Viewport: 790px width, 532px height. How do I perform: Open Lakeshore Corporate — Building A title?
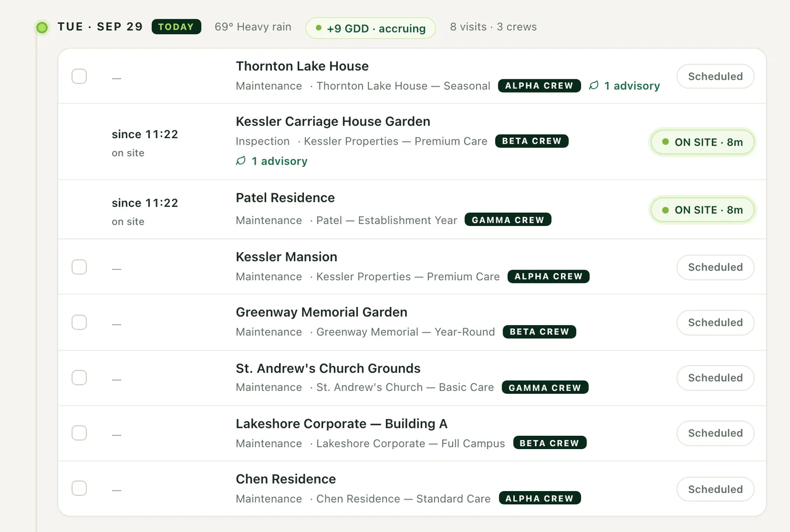click(x=342, y=424)
